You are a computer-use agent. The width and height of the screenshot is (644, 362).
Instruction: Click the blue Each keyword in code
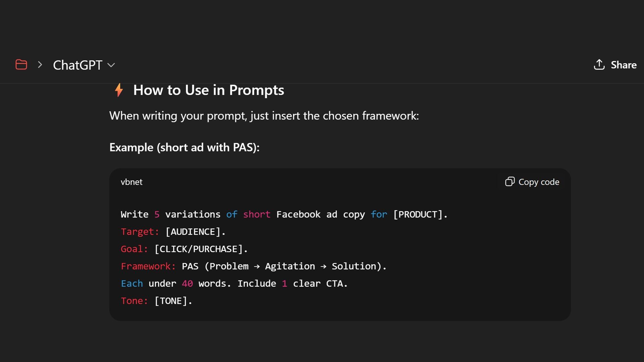132,284
